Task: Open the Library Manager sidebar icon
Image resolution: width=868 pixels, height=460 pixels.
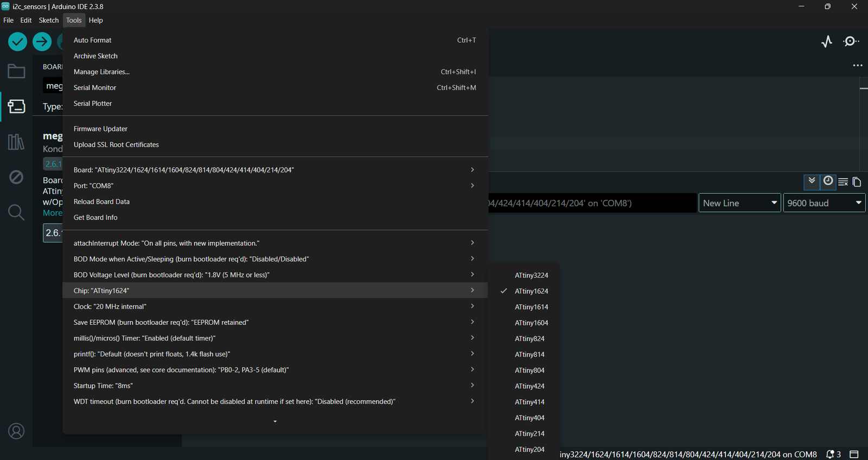Action: pyautogui.click(x=16, y=142)
